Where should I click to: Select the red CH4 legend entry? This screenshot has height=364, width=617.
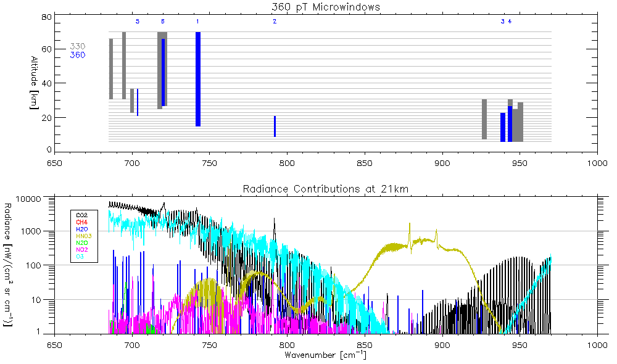click(x=81, y=222)
